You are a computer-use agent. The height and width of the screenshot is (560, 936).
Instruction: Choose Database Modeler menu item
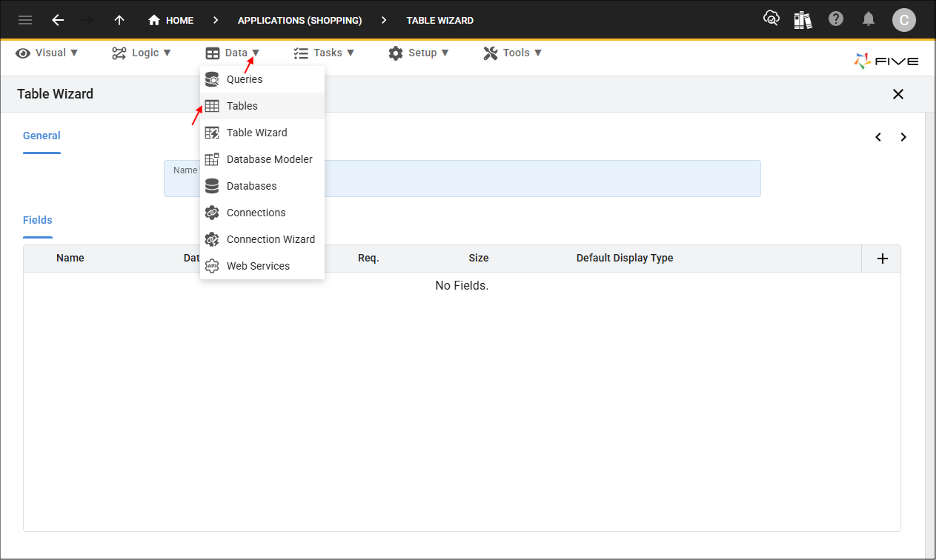[269, 159]
